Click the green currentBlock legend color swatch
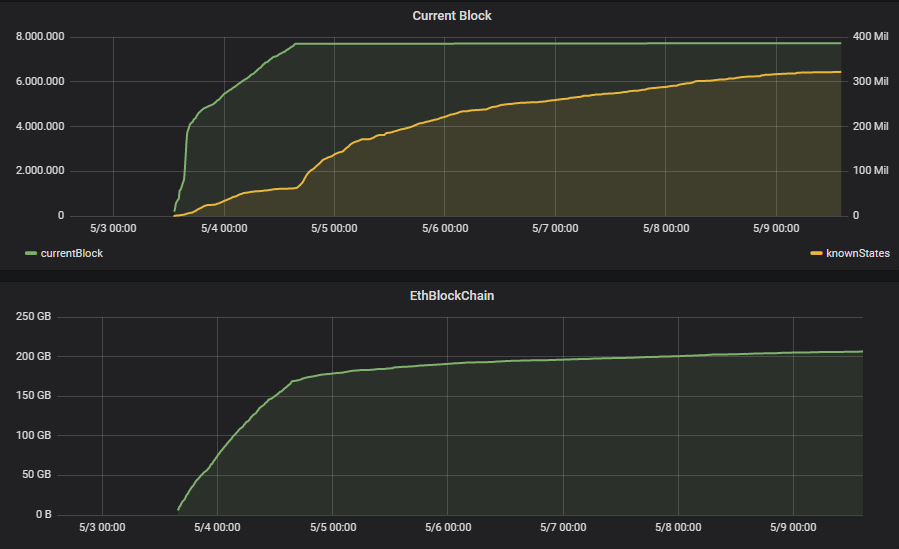 pos(31,253)
